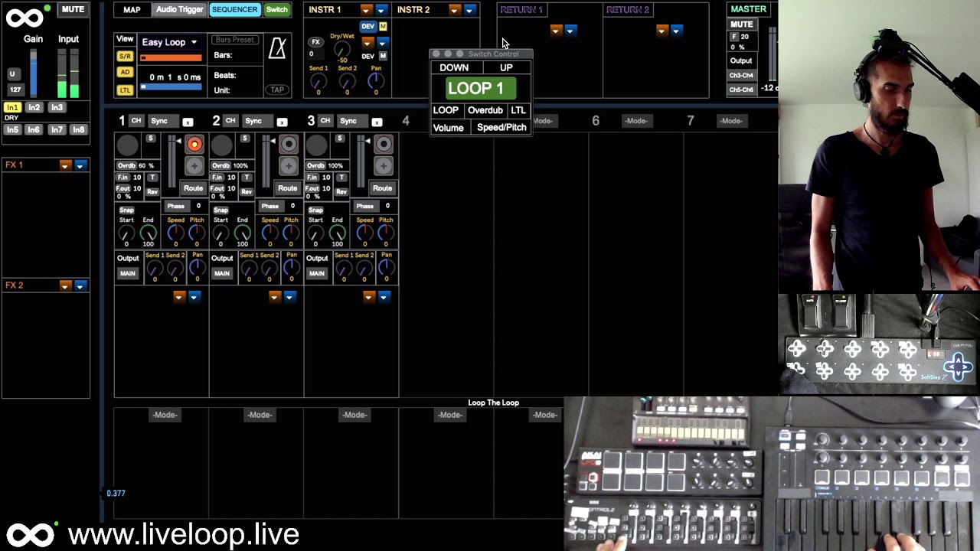Click the MAIN output button on loop 2

222,273
